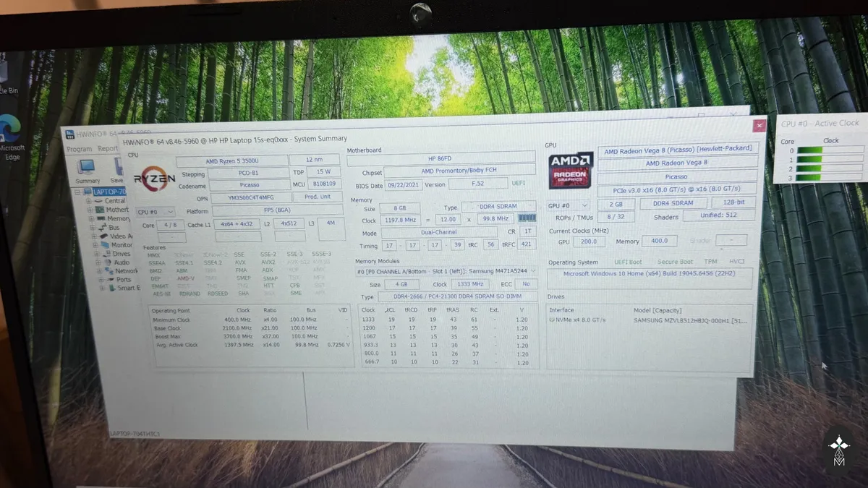Click the AMD Ryzen 5 3500U name field
868x488 pixels.
pos(231,161)
